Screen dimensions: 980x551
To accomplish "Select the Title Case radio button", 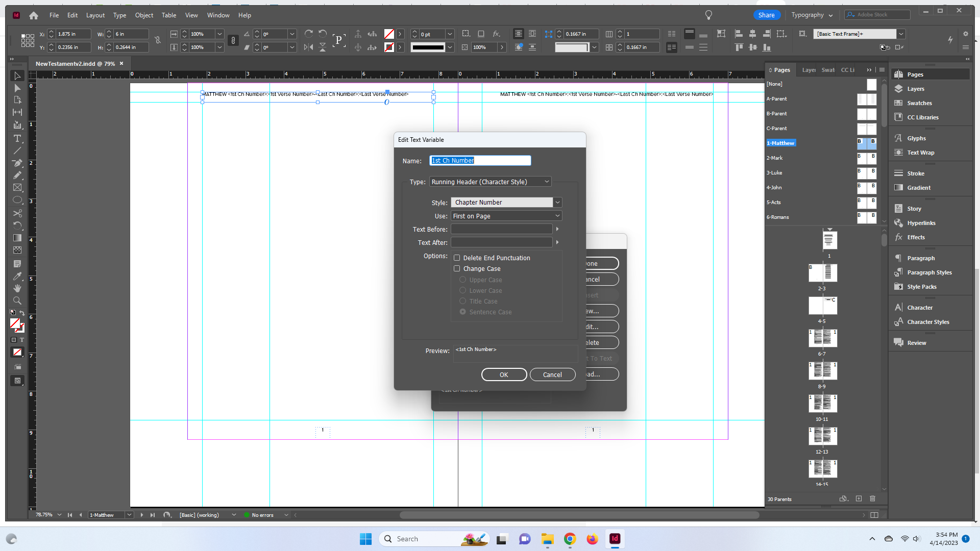I will pos(462,301).
